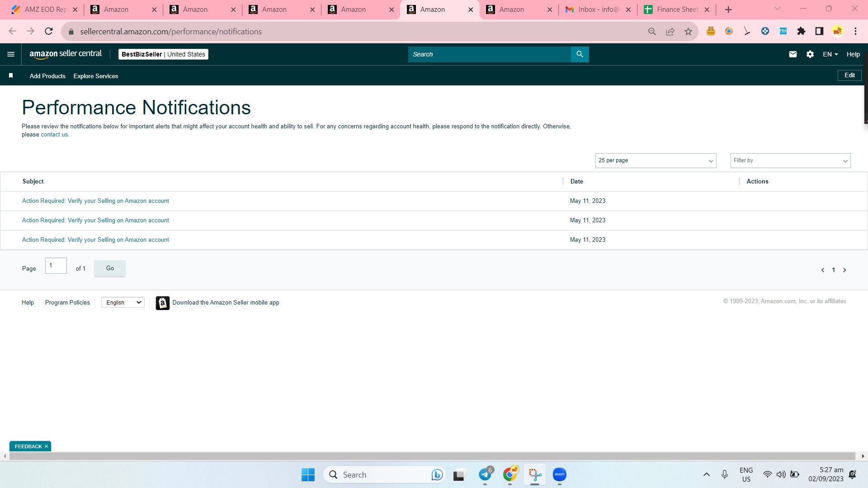The width and height of the screenshot is (868, 488).
Task: Click the browser forward arrow
Action: pyautogui.click(x=30, y=31)
